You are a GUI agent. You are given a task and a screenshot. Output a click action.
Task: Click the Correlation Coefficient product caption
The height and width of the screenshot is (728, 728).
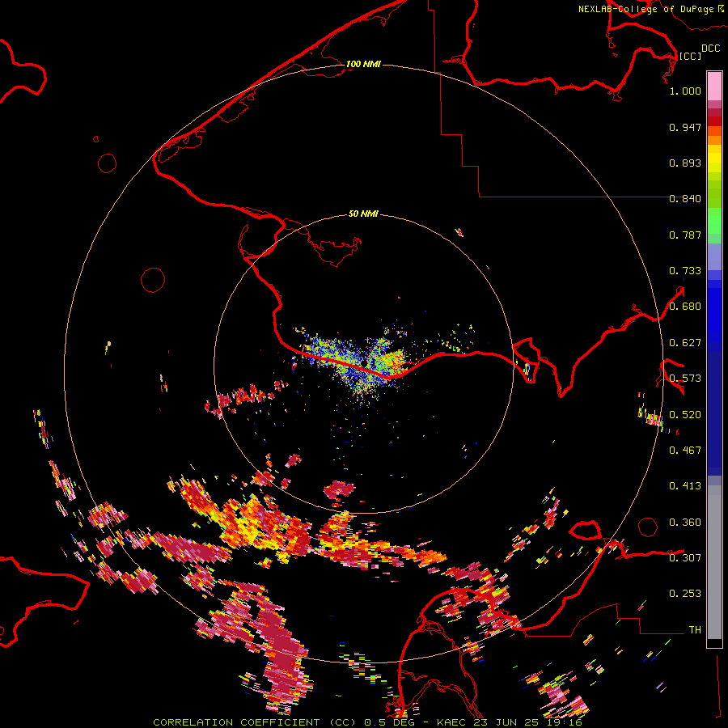point(367,722)
